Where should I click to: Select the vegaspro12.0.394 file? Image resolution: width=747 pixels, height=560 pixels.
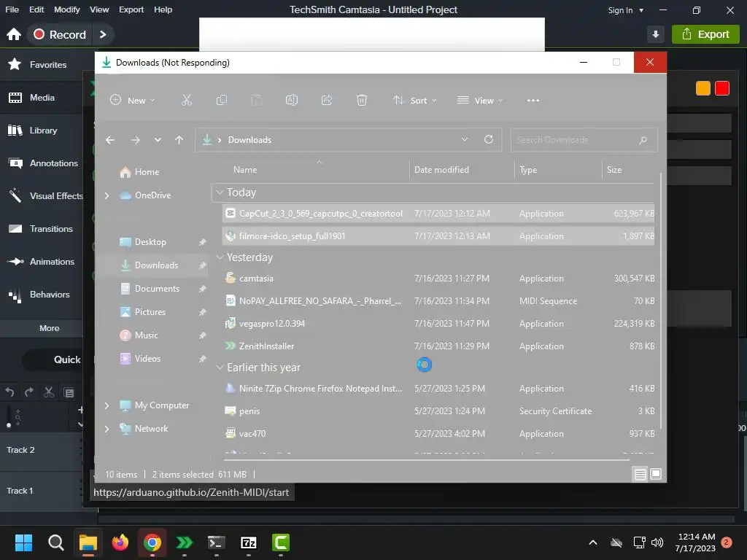coord(438,324)
